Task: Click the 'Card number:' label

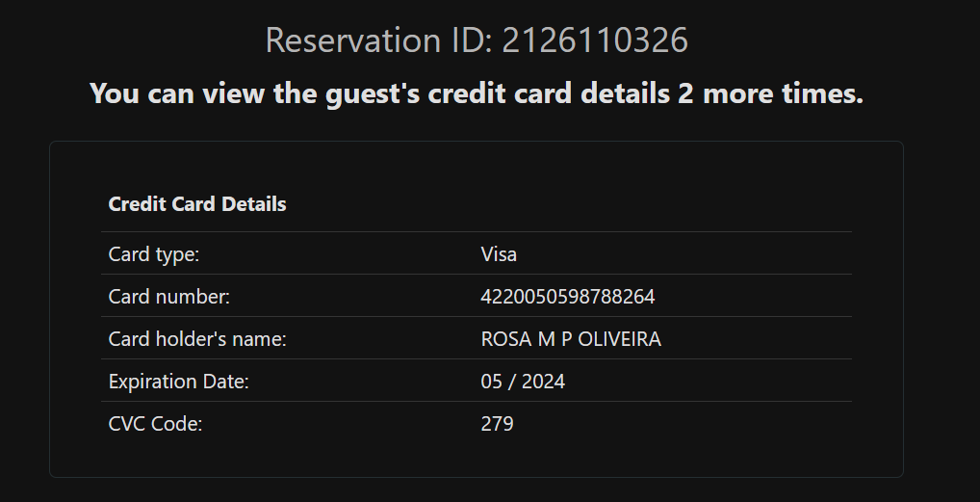Action: point(169,297)
